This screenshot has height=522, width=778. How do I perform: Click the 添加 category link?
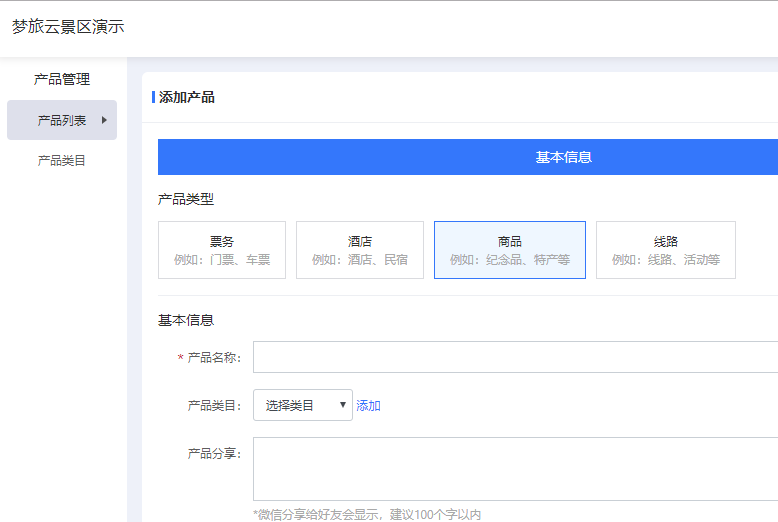click(x=368, y=405)
